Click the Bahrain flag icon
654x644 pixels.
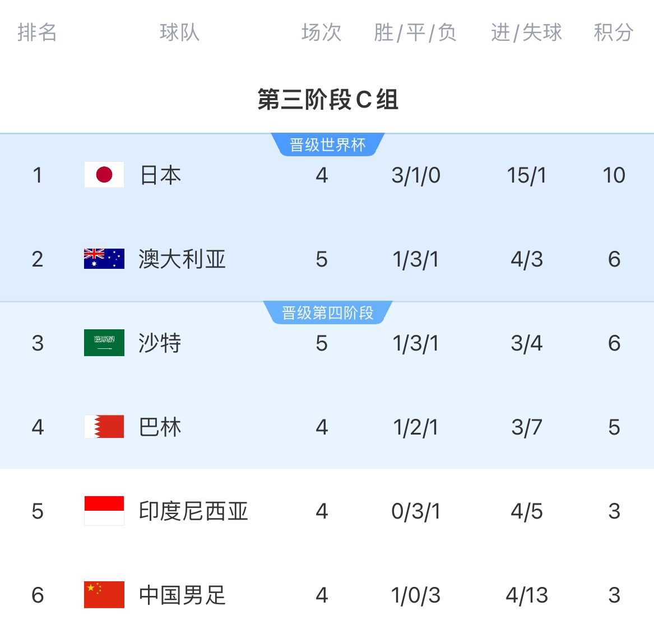[104, 427]
